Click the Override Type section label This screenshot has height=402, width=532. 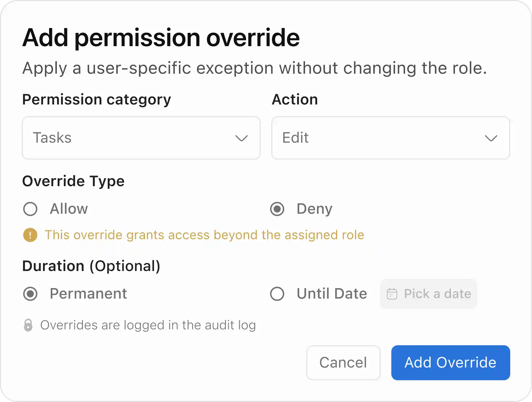tap(73, 181)
